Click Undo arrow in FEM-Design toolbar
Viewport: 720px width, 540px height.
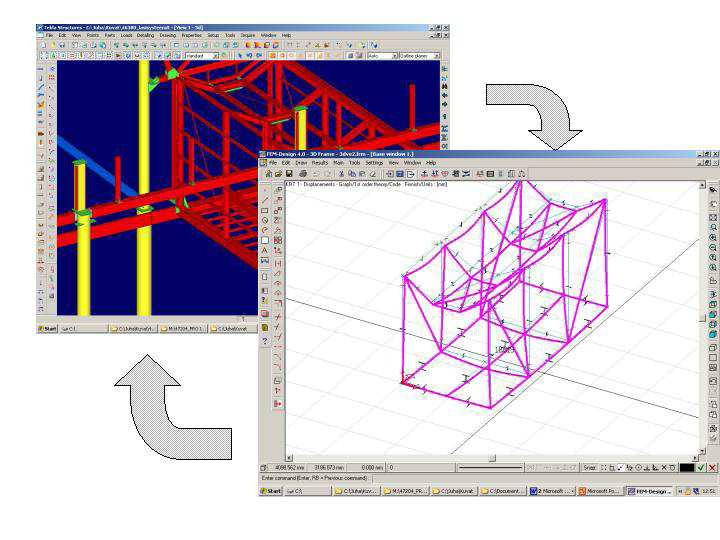(315, 174)
